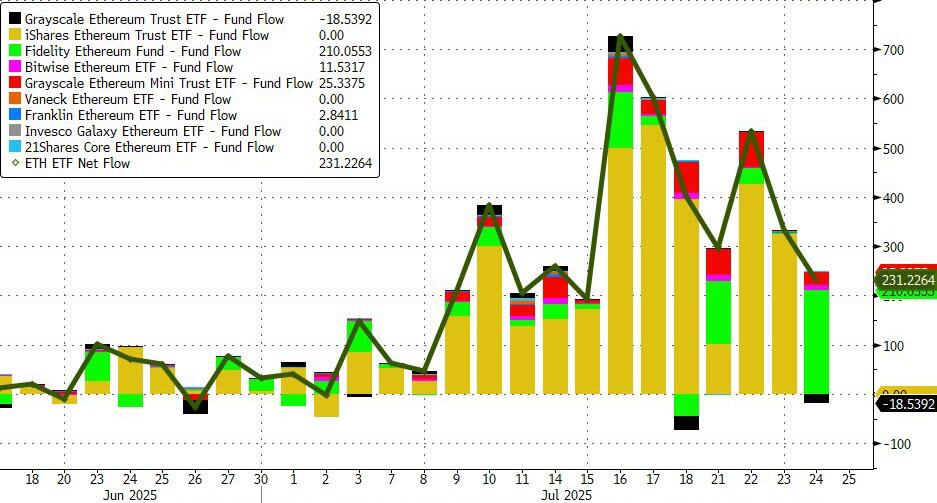
Task: Click the black -18.5392 value tag on right axis
Action: click(x=907, y=403)
